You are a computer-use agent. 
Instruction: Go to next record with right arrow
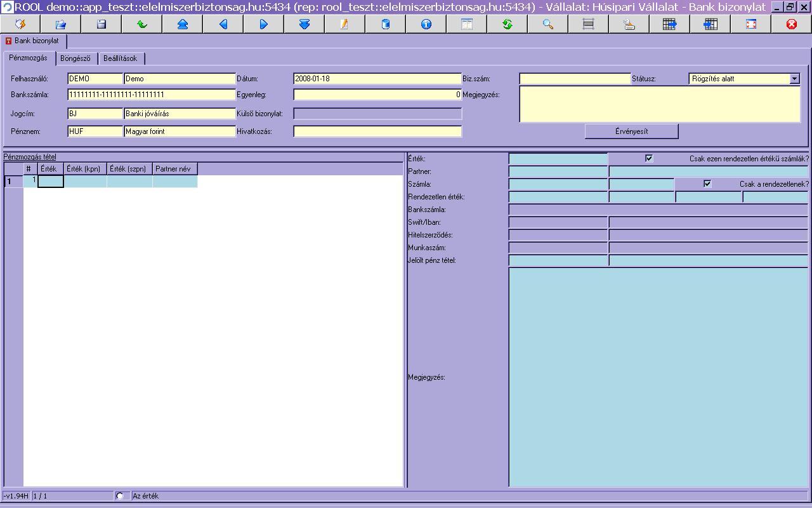tap(264, 24)
